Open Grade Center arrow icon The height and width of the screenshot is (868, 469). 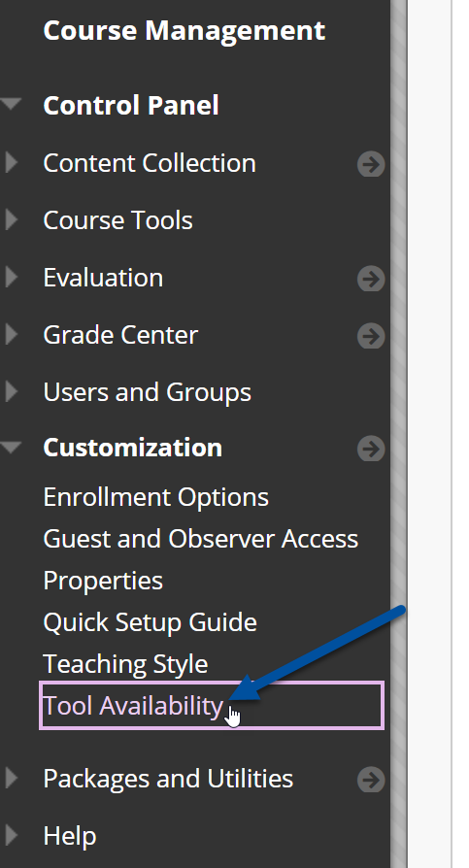(370, 336)
